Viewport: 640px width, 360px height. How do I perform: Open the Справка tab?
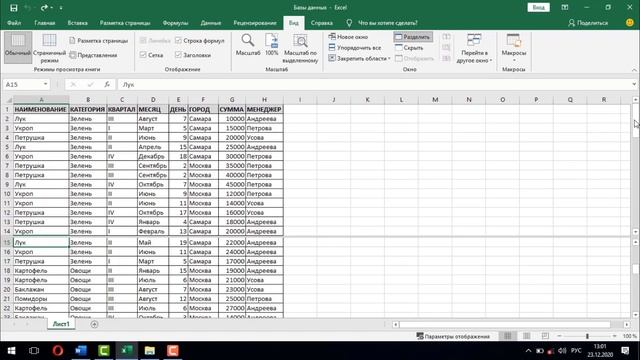pos(322,23)
